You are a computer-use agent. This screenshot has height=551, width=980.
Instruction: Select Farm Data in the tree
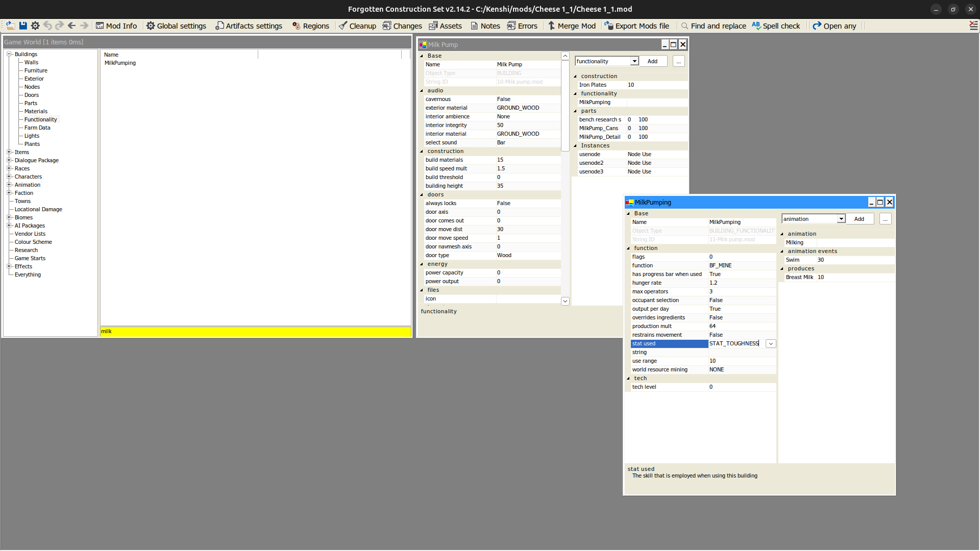coord(37,128)
